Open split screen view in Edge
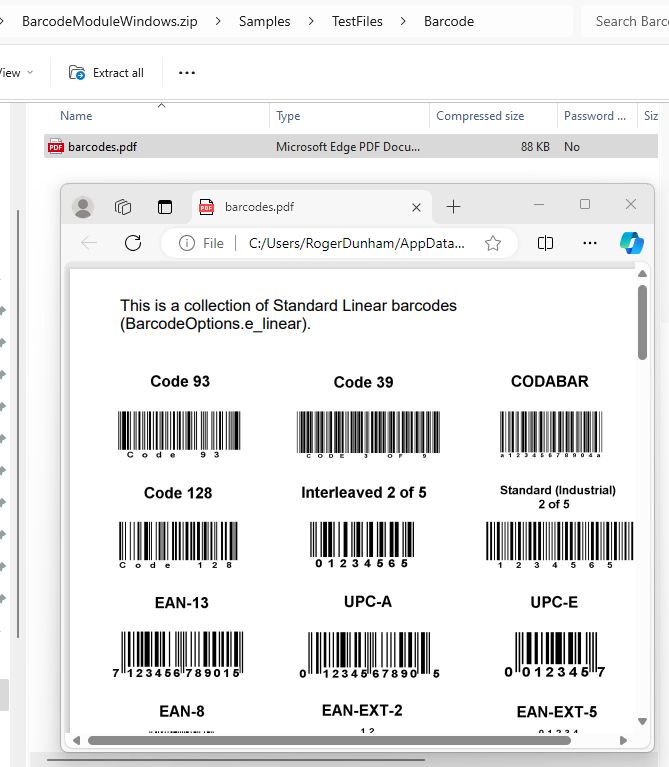669x767 pixels. click(x=545, y=243)
